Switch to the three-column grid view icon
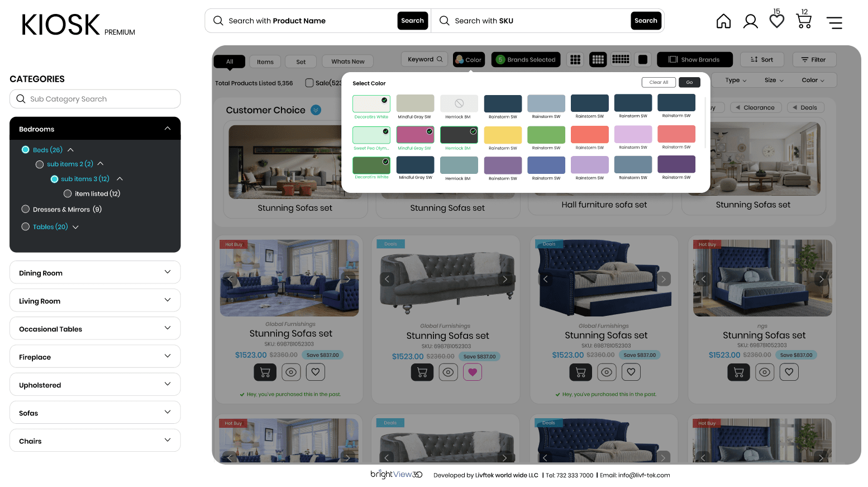868x487 pixels. coord(575,60)
